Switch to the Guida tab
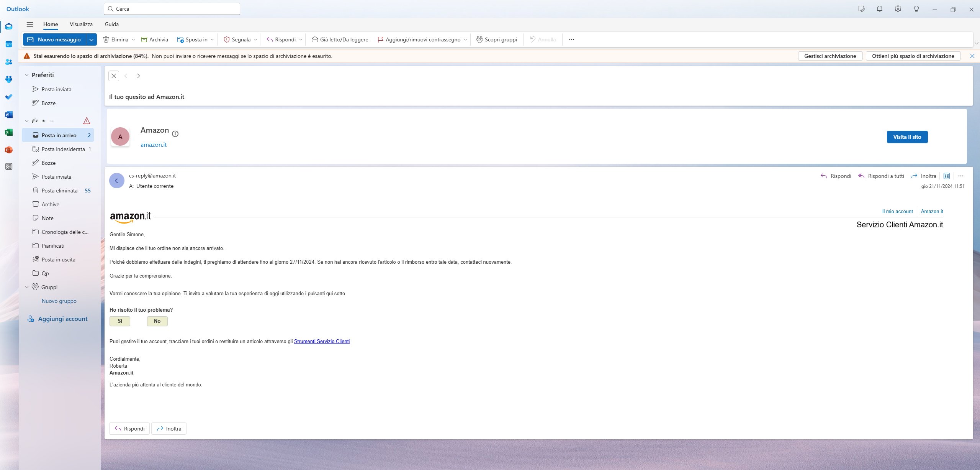 (112, 24)
